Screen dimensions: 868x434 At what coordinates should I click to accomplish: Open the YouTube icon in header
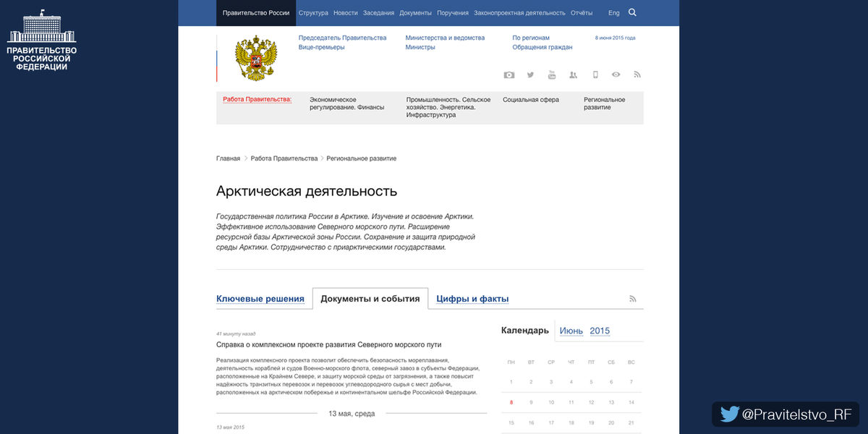[x=552, y=75]
